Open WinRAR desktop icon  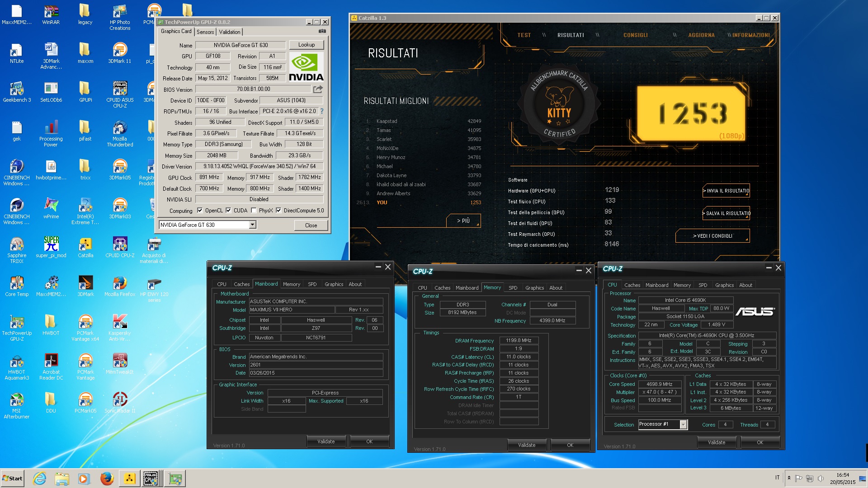pyautogui.click(x=51, y=14)
